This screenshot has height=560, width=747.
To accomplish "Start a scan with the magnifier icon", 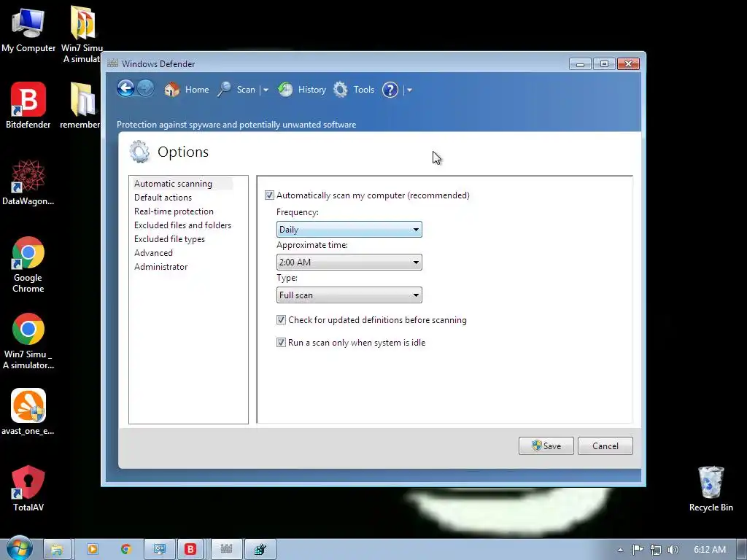I will click(x=224, y=90).
